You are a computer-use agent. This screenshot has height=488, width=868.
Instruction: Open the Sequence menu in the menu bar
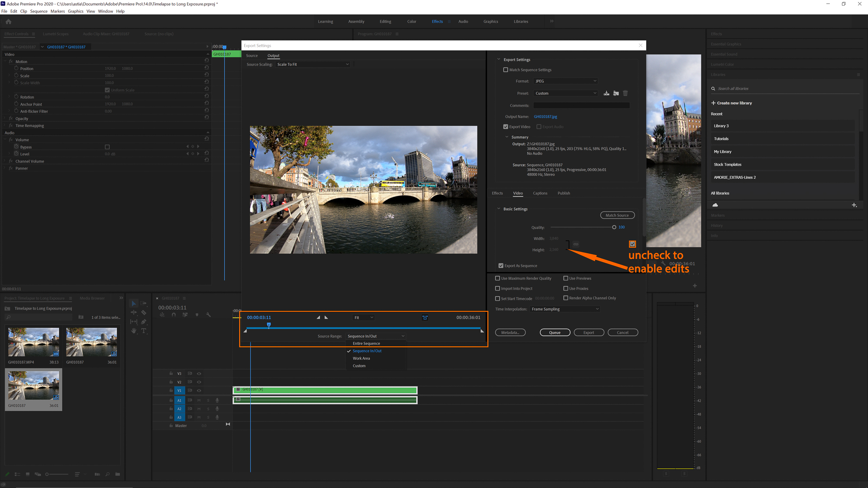(x=39, y=11)
